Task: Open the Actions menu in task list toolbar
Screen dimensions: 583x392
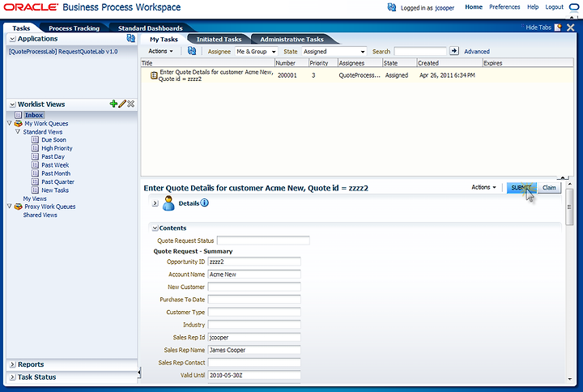Action: pos(160,51)
